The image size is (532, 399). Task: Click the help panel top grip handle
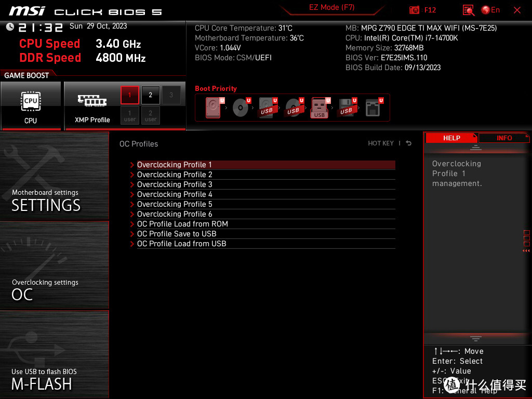click(476, 147)
